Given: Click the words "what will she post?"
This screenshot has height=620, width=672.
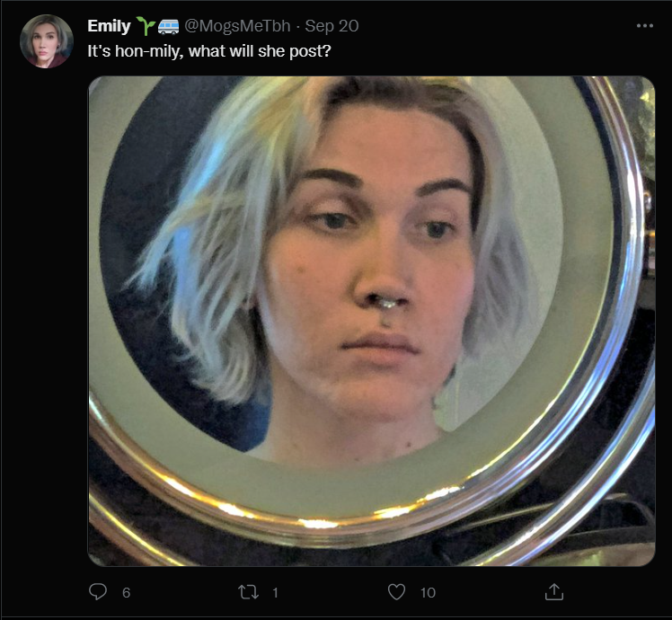Looking at the screenshot, I should [260, 51].
